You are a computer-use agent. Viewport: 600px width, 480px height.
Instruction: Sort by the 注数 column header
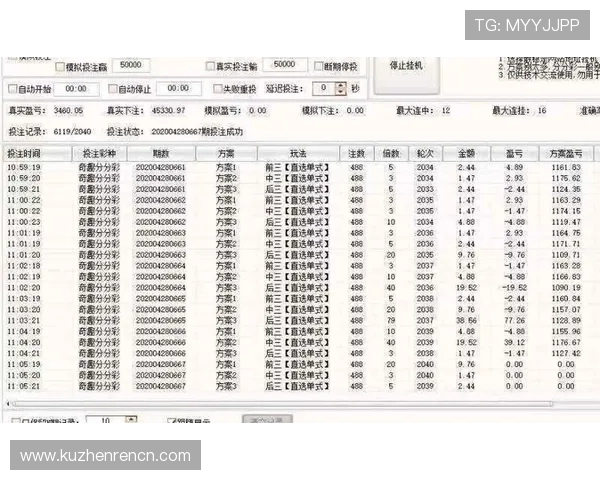[x=357, y=154]
